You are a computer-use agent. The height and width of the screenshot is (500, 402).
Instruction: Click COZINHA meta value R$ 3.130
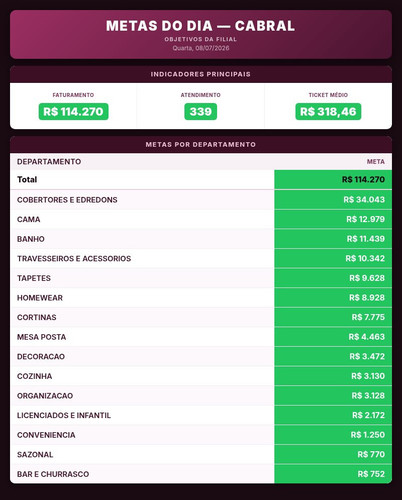(368, 376)
